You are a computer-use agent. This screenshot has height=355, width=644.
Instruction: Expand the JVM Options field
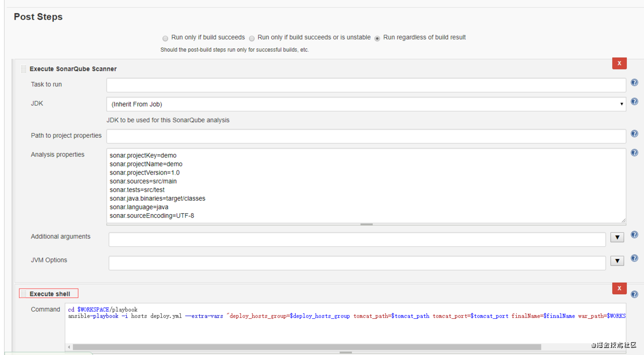[617, 261]
